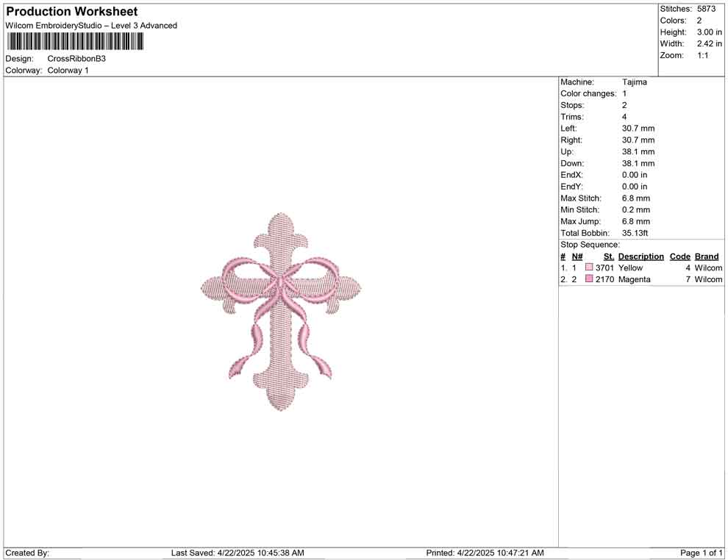Click the St. column header
The height and width of the screenshot is (560, 728).
608,256
